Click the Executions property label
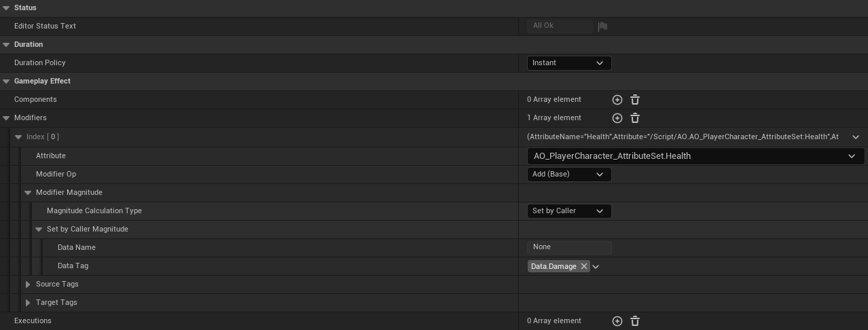The width and height of the screenshot is (868, 330). click(x=33, y=320)
